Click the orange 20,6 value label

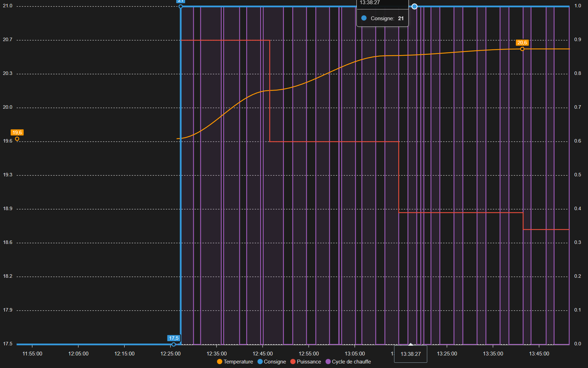[x=522, y=43]
